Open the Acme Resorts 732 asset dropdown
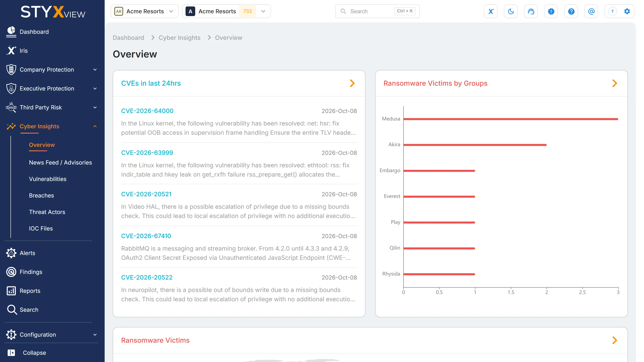The width and height of the screenshot is (644, 362). (x=226, y=11)
